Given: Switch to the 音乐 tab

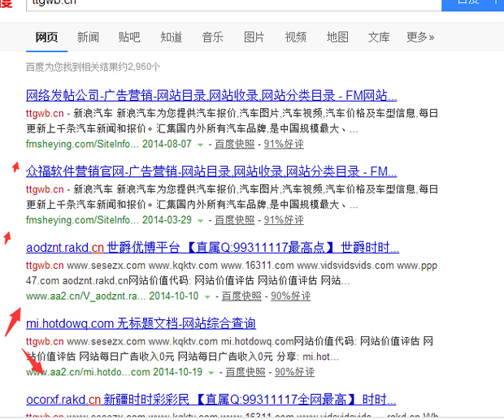Looking at the screenshot, I should point(212,37).
